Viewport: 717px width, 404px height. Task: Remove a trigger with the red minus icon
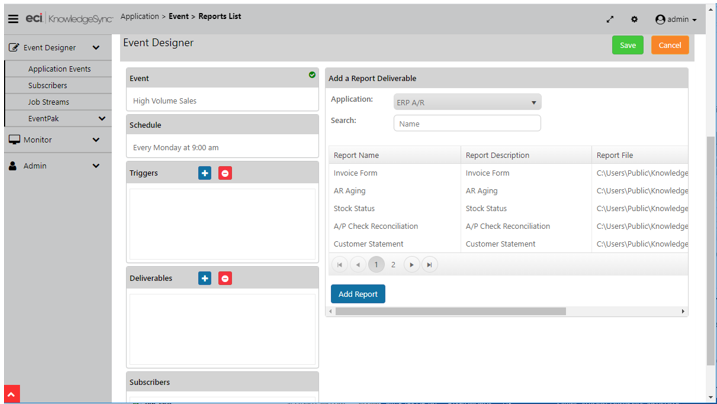coord(225,173)
